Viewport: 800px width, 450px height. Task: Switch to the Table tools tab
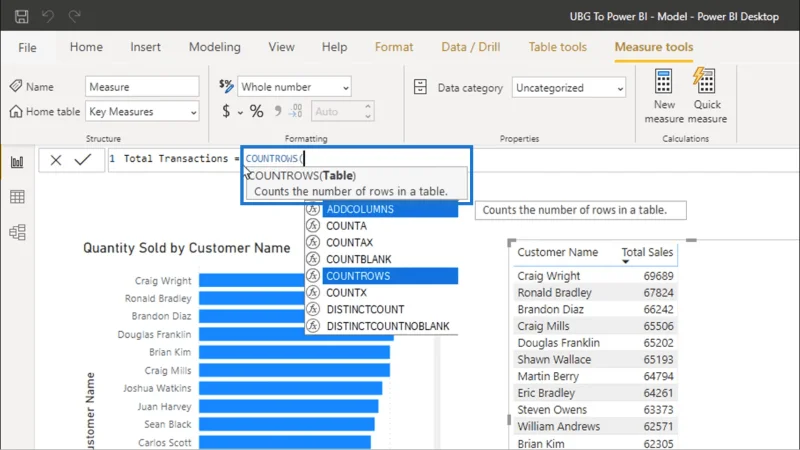point(558,47)
